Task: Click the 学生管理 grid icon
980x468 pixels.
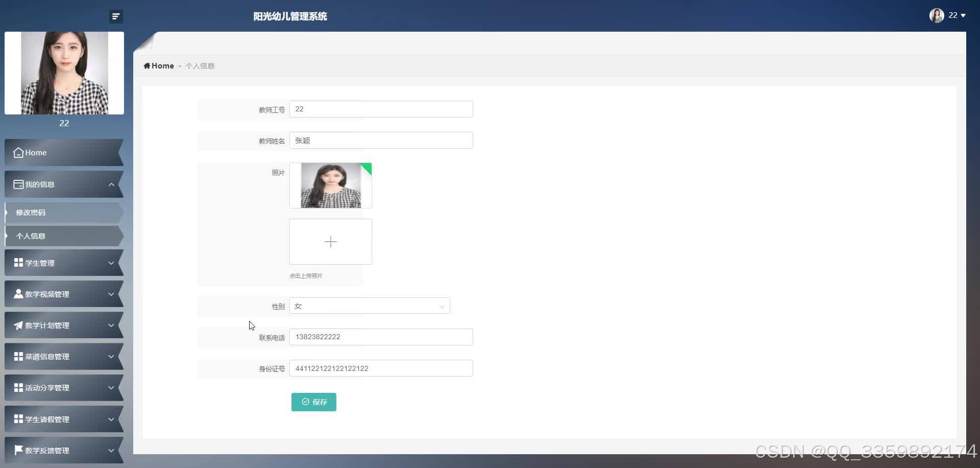Action: point(18,263)
